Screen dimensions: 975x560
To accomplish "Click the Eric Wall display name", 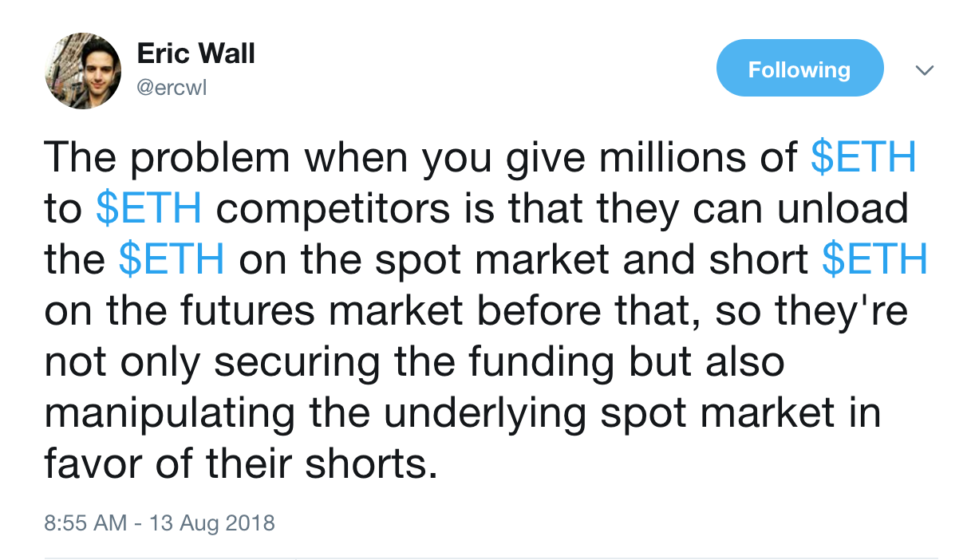I will [195, 54].
